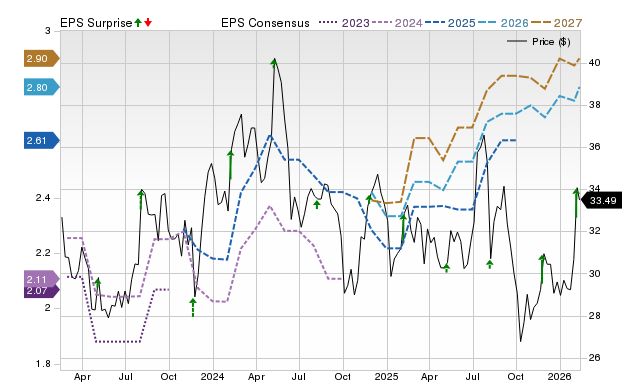Click the 36 label on the price axis
640x382 pixels.
(x=594, y=147)
